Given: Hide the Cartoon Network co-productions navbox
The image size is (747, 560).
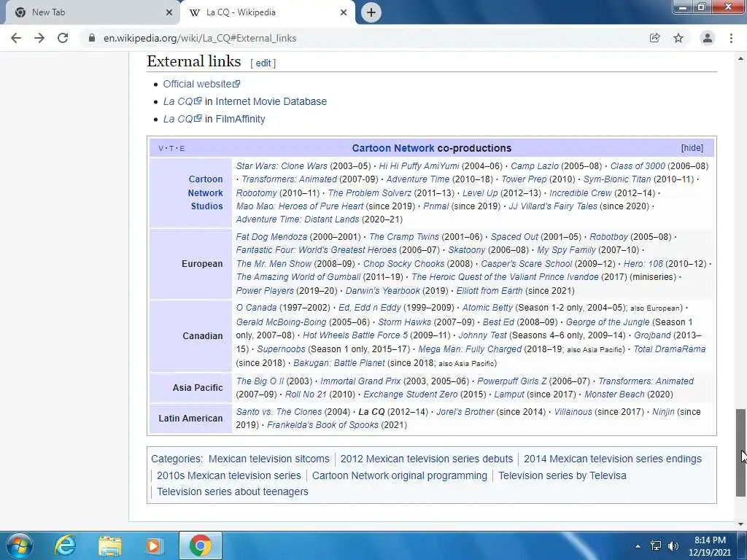Looking at the screenshot, I should [692, 148].
